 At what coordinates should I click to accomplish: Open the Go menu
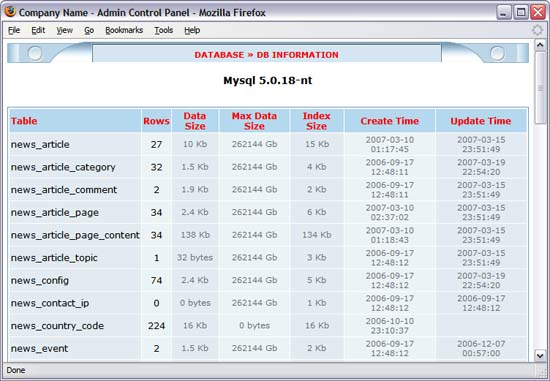89,31
